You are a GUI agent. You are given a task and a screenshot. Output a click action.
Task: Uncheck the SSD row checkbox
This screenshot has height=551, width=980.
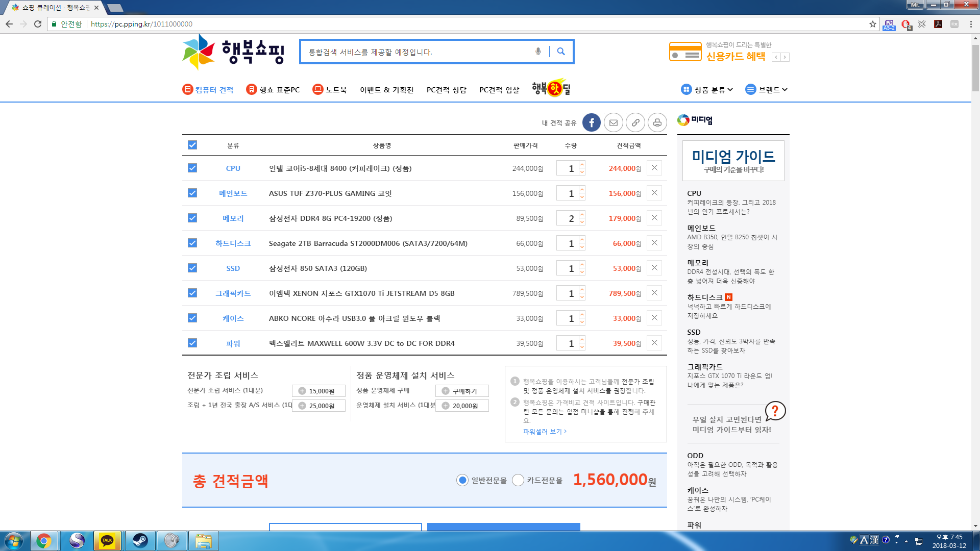pos(192,268)
